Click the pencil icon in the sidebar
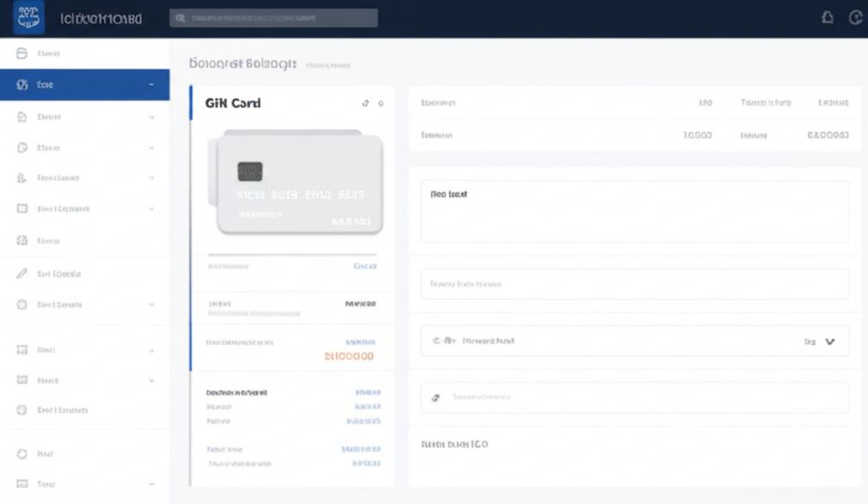 pyautogui.click(x=22, y=273)
